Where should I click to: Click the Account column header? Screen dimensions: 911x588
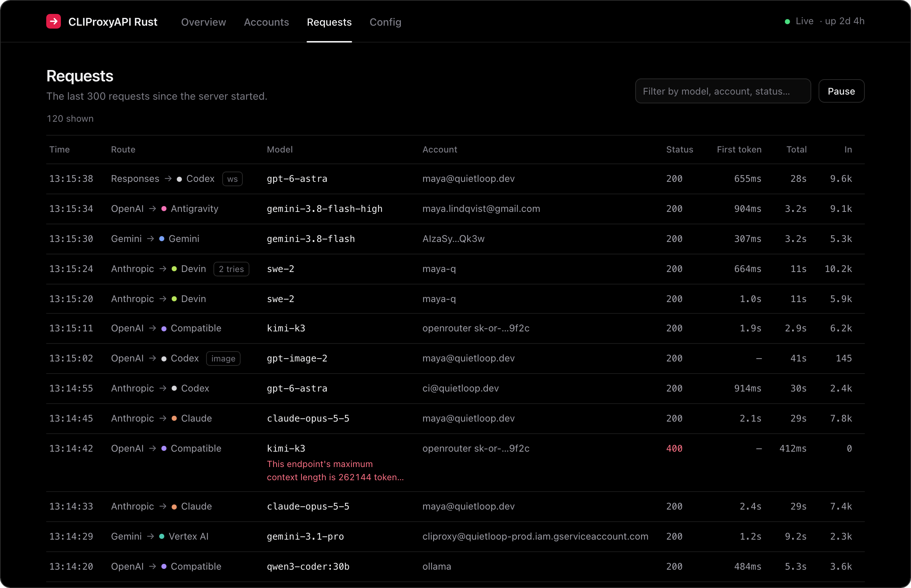point(440,150)
